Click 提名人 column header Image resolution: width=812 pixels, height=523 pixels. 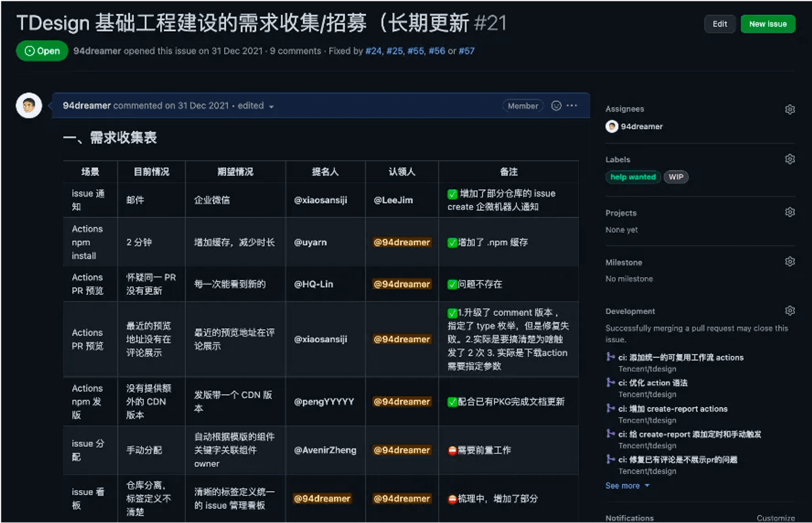point(325,172)
